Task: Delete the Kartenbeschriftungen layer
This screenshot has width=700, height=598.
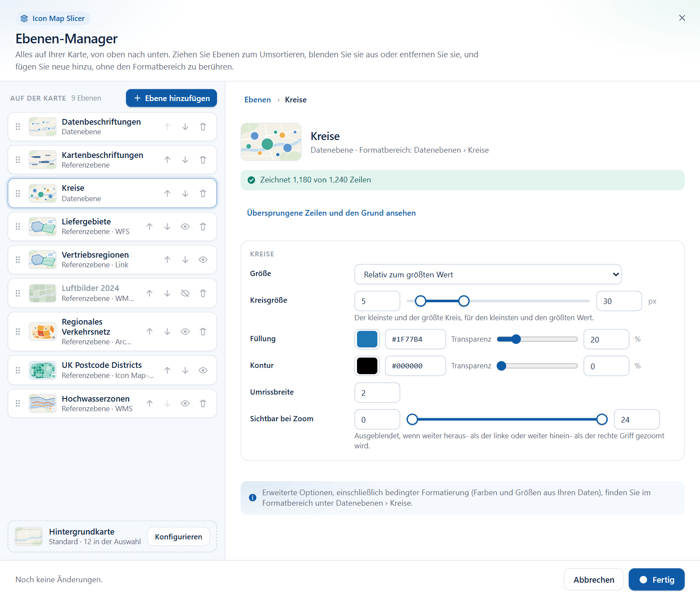Action: [x=203, y=160]
